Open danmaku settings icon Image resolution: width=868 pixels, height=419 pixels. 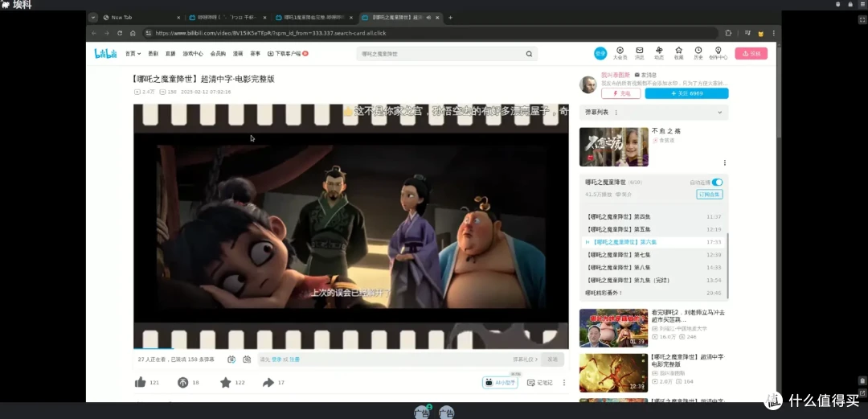pyautogui.click(x=247, y=359)
